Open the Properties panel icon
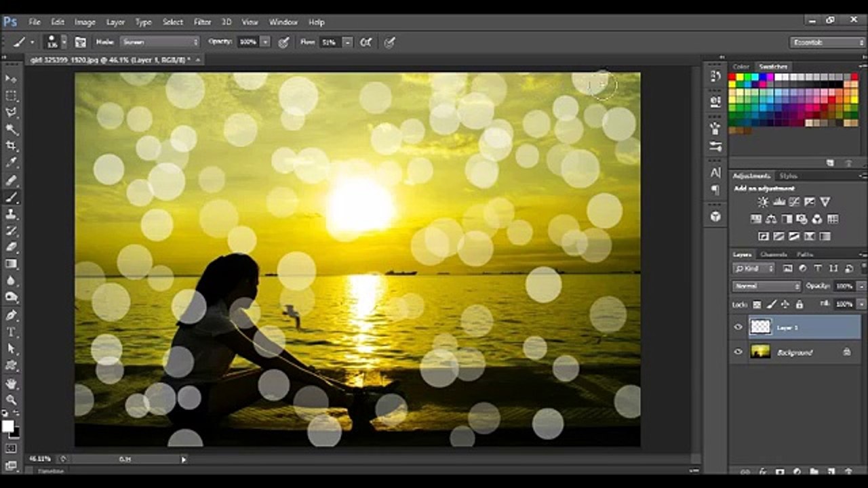Screen dimensions: 868x488 pyautogui.click(x=715, y=102)
